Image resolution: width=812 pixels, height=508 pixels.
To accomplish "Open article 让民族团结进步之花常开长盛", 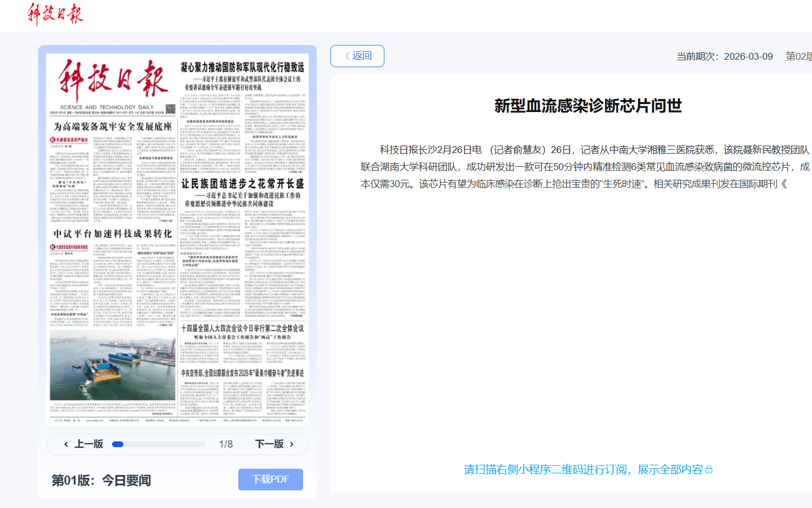I will point(242,184).
